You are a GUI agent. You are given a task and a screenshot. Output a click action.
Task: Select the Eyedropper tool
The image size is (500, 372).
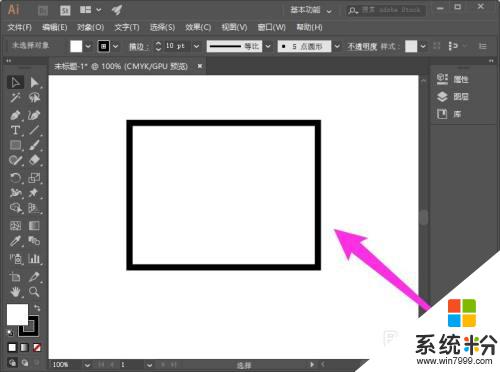tap(15, 241)
